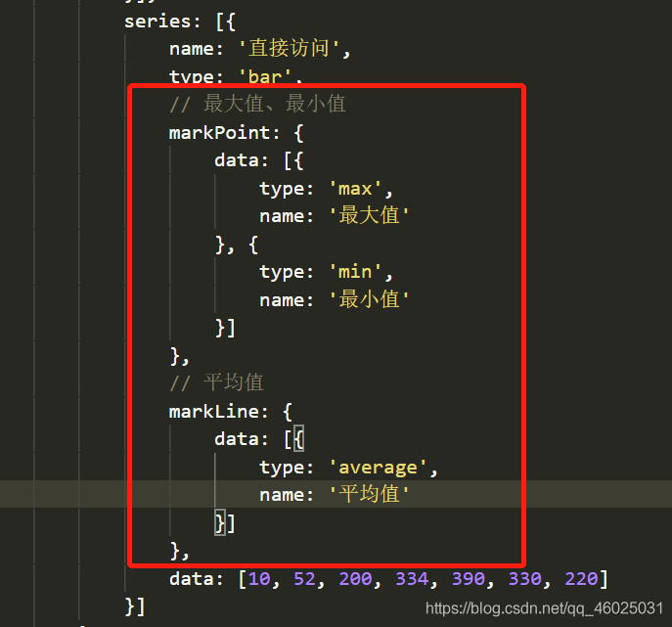The width and height of the screenshot is (672, 627).
Task: Click the number 52 in data array
Action: [305, 579]
